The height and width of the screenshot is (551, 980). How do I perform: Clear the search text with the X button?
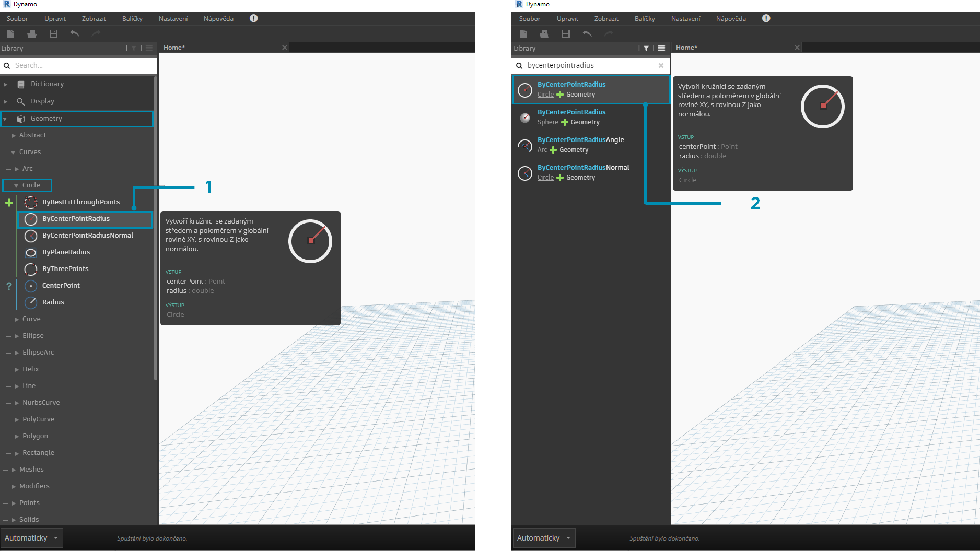(661, 65)
